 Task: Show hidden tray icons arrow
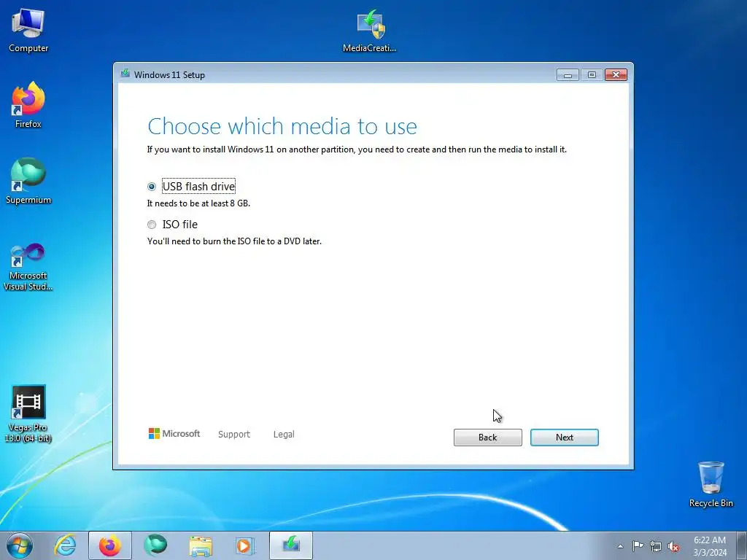tap(620, 546)
